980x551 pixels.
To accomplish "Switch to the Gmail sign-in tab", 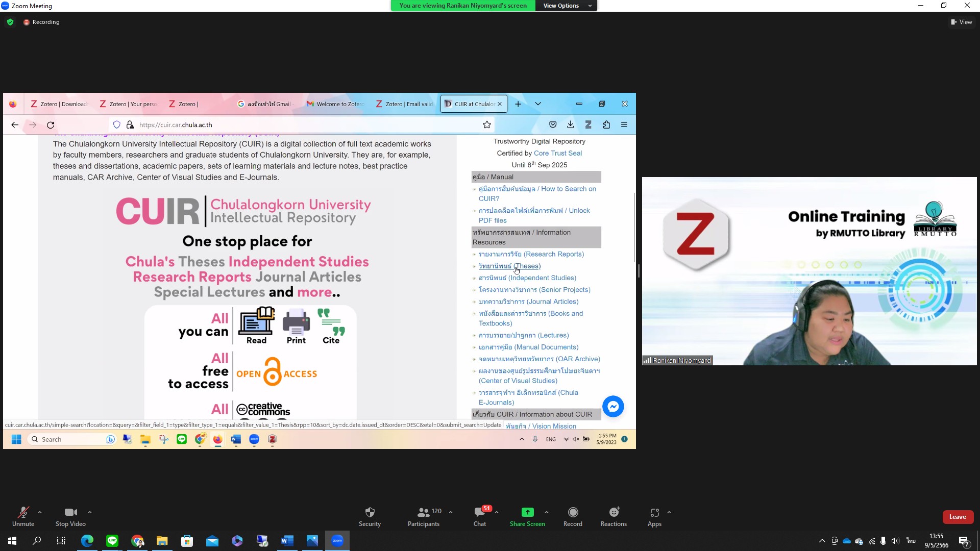I will [265, 104].
